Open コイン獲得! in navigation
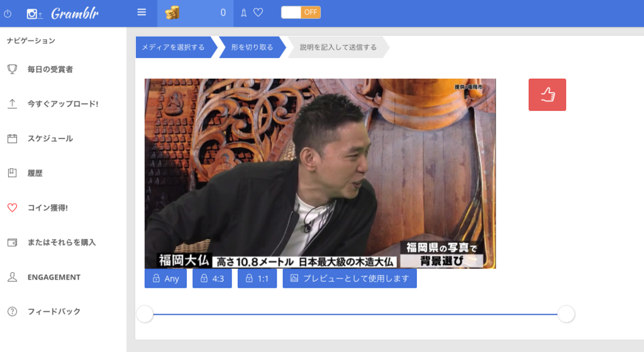The image size is (644, 352). click(48, 208)
